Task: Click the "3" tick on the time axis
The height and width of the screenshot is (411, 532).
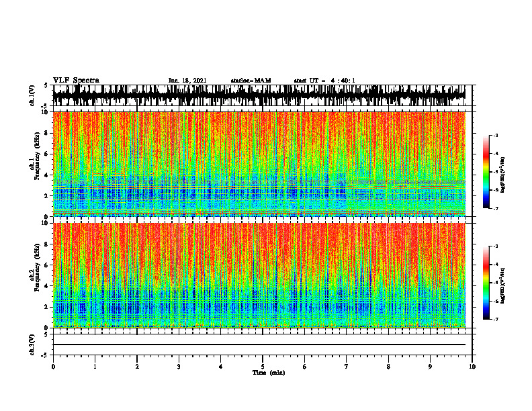Action: [179, 367]
